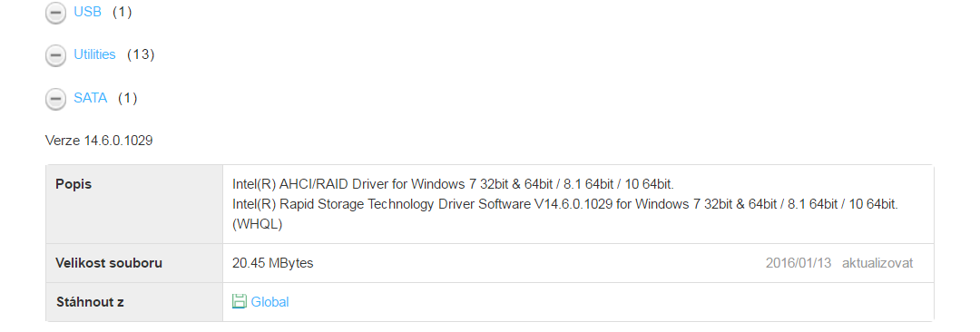Click the Verze 14.6.0.1029 heading

pos(99,141)
